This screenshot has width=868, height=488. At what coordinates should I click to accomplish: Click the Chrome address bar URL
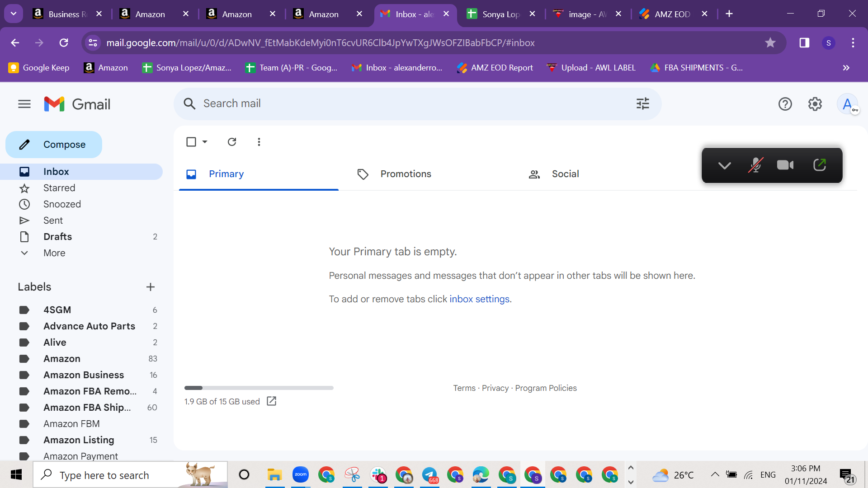pyautogui.click(x=321, y=42)
